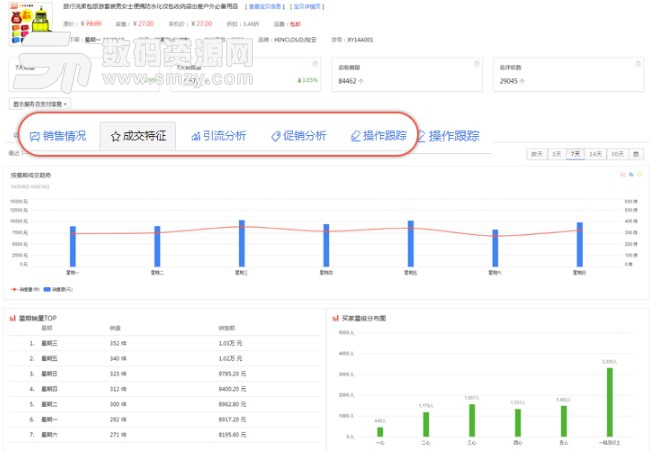Toggle the 销售额(元) legend series
Screen dimensions: 654x451
point(58,289)
